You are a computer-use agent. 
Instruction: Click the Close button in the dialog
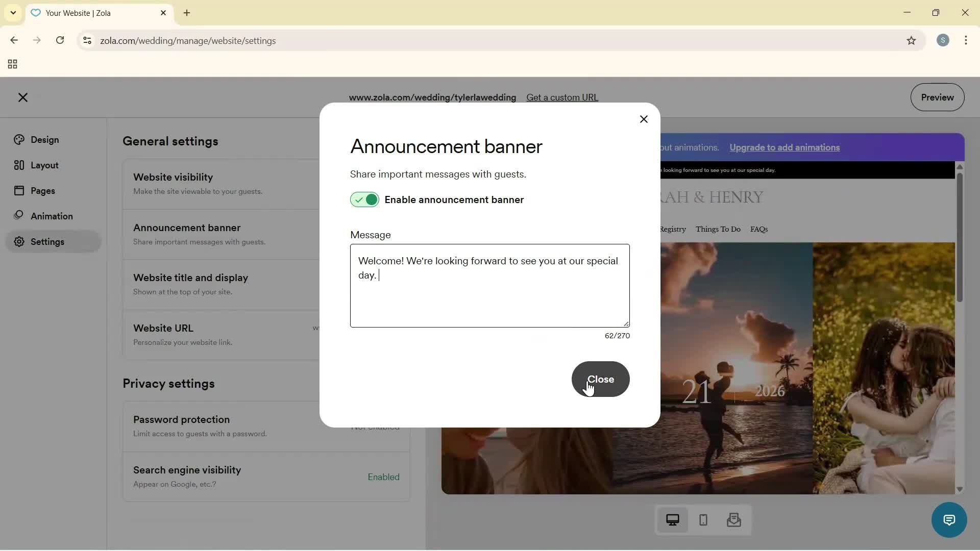pyautogui.click(x=600, y=379)
